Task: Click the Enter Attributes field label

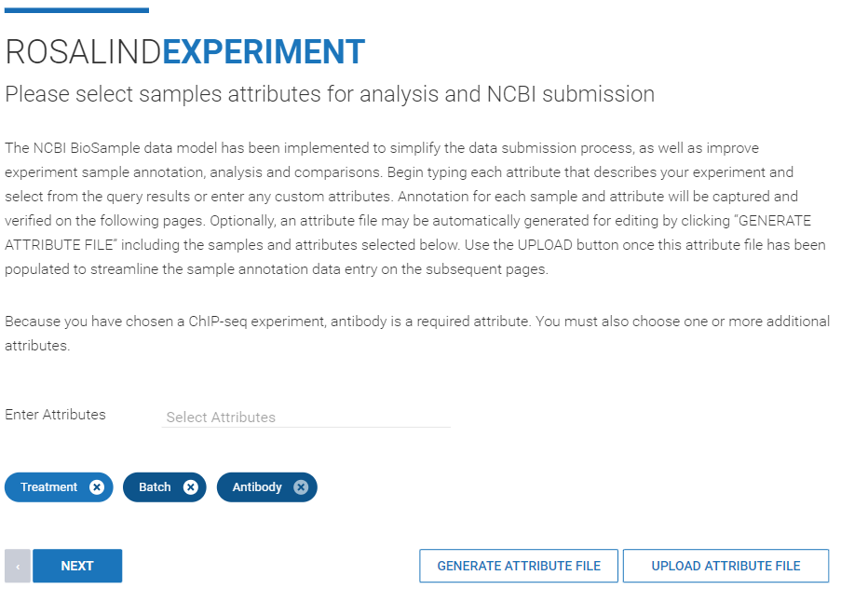Action: tap(56, 415)
